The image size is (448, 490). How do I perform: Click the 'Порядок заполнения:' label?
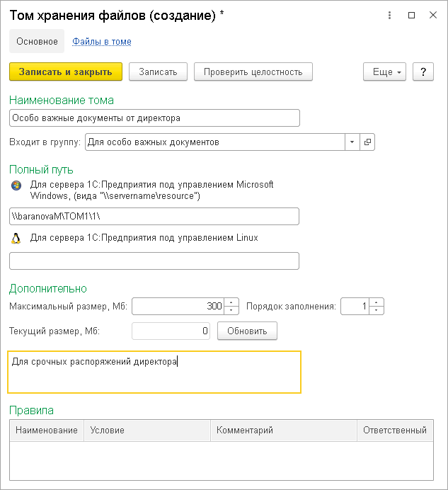[291, 306]
